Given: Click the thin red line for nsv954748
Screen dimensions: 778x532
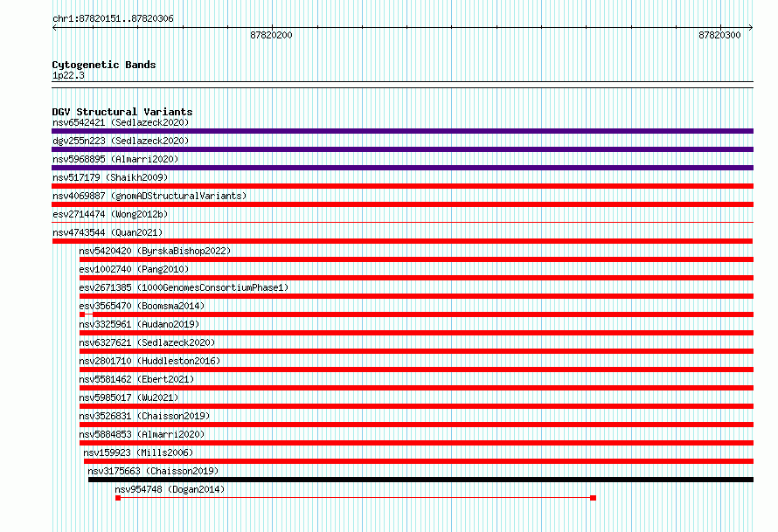Looking at the screenshot, I should 355,498.
